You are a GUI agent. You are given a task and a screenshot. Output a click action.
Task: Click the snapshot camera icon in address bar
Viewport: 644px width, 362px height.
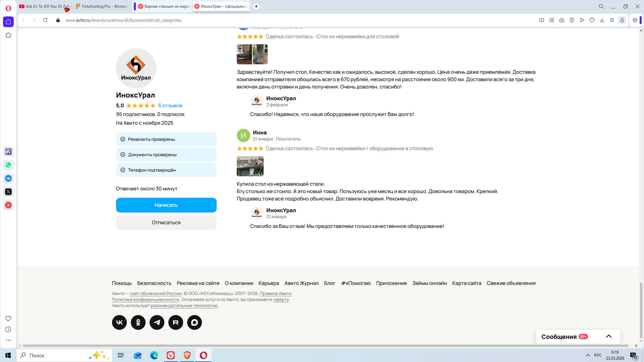(x=562, y=20)
